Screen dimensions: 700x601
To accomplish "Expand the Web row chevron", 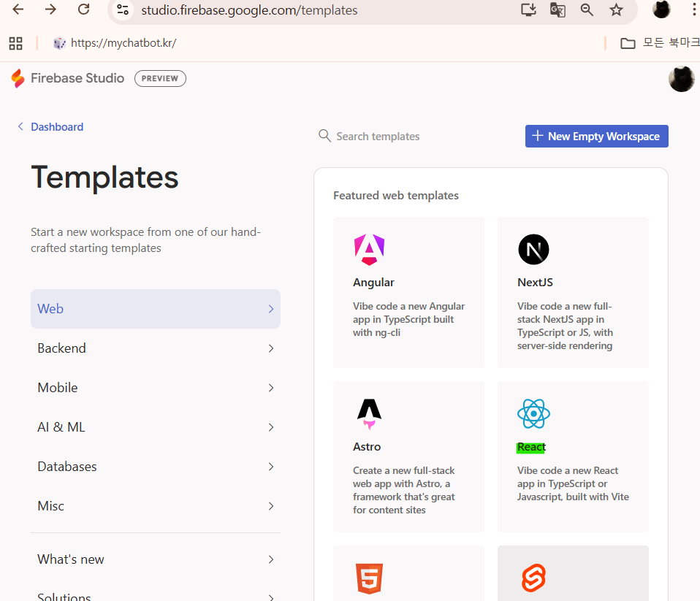I will pyautogui.click(x=271, y=309).
